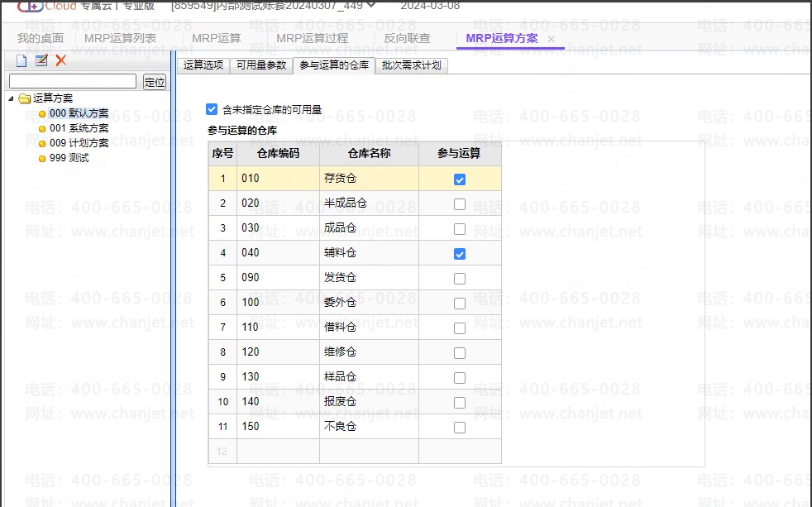Open the account set dropdown arrow
The height and width of the screenshot is (507, 812).
[370, 5]
